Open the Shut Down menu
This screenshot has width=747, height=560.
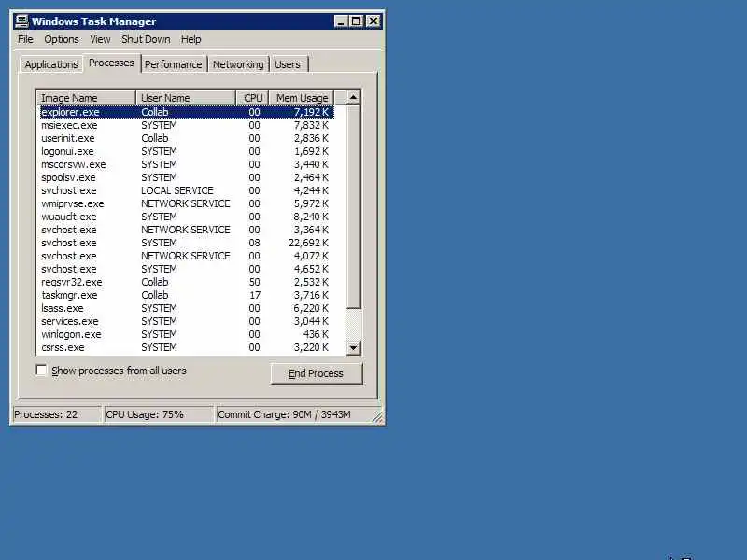146,39
